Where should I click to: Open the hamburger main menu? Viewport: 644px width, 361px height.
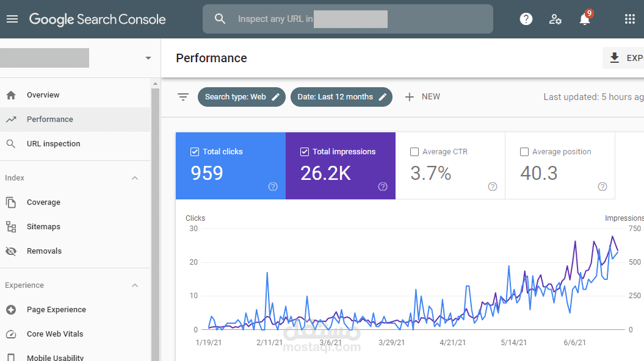pyautogui.click(x=12, y=19)
